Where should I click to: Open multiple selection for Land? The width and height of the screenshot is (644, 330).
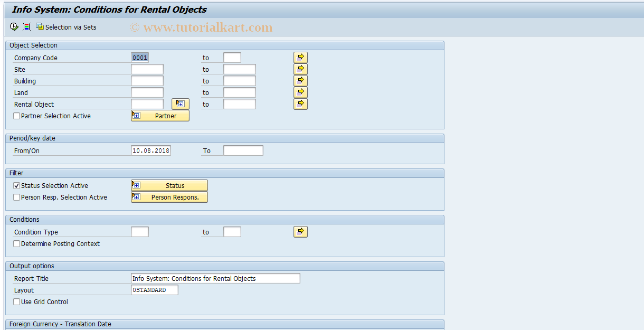tap(300, 92)
